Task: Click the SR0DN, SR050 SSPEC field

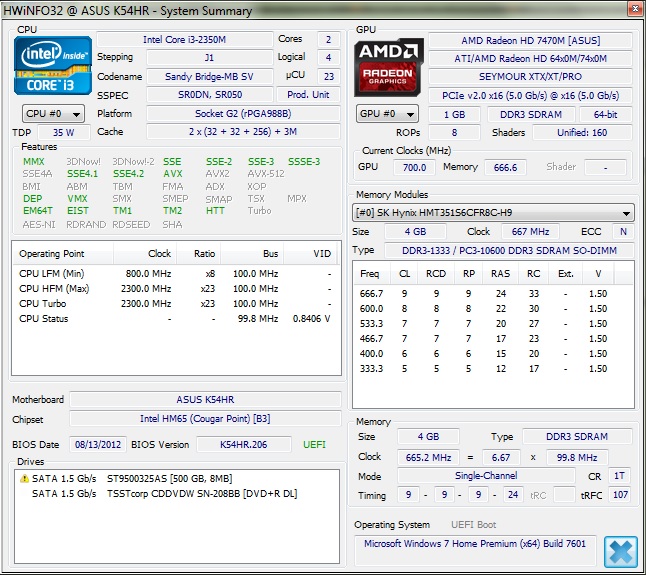Action: click(x=209, y=95)
